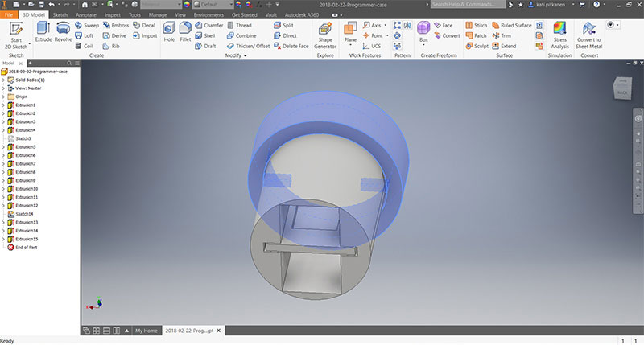Open the Fillet tool
The image size is (644, 345).
[185, 32]
